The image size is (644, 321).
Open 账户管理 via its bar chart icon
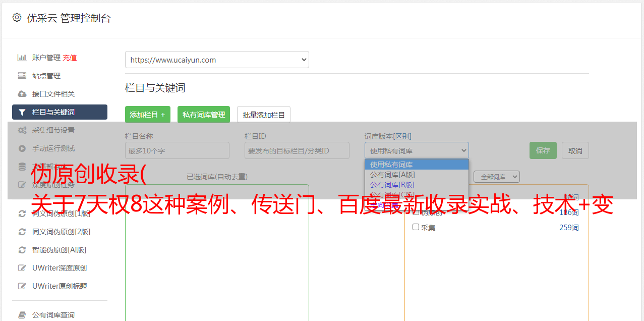(22, 58)
